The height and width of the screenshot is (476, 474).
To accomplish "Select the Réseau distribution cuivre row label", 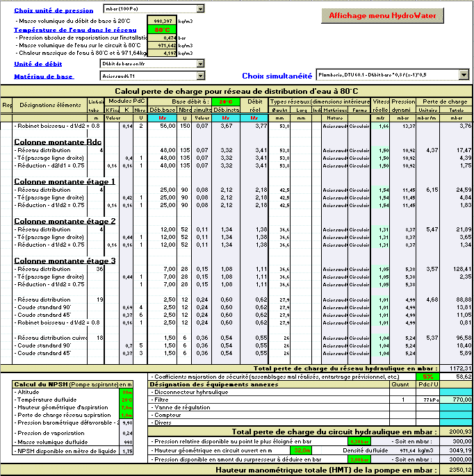I will pos(50,338).
